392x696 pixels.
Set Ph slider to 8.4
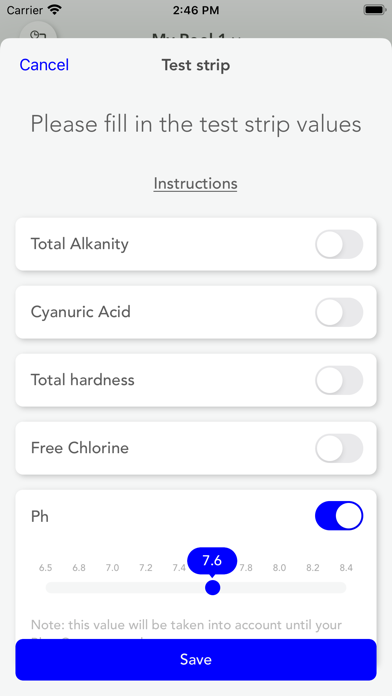click(x=346, y=588)
